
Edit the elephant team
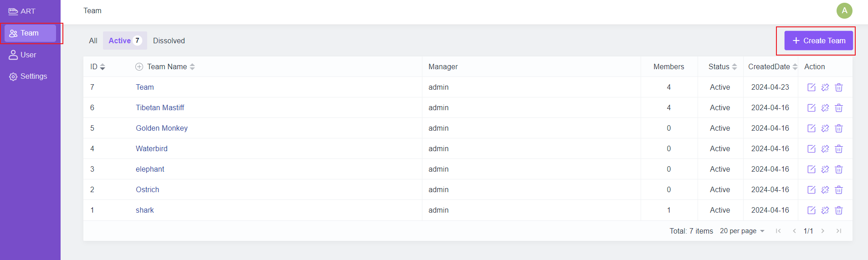click(811, 169)
